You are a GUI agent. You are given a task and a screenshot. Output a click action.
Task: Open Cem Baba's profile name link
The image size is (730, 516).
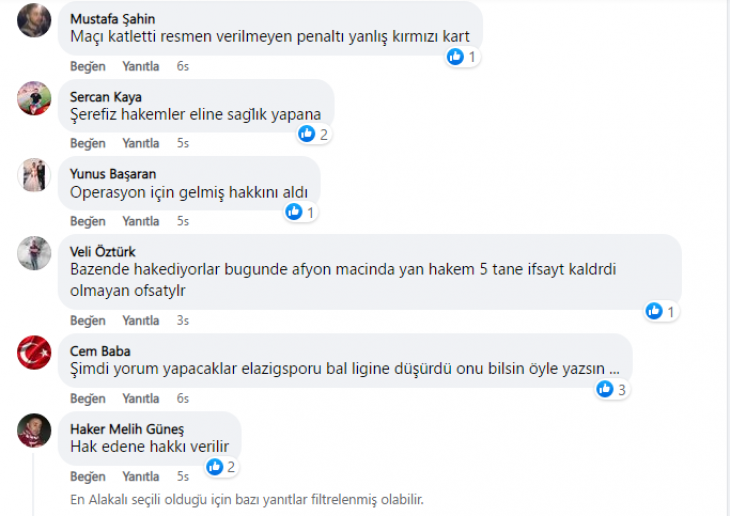coord(100,351)
